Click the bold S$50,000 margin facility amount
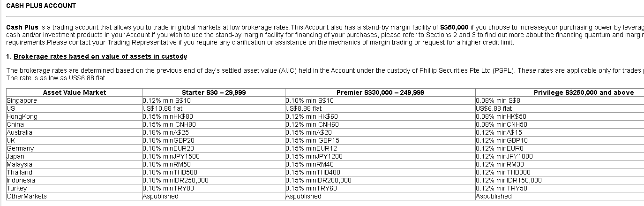 454,27
